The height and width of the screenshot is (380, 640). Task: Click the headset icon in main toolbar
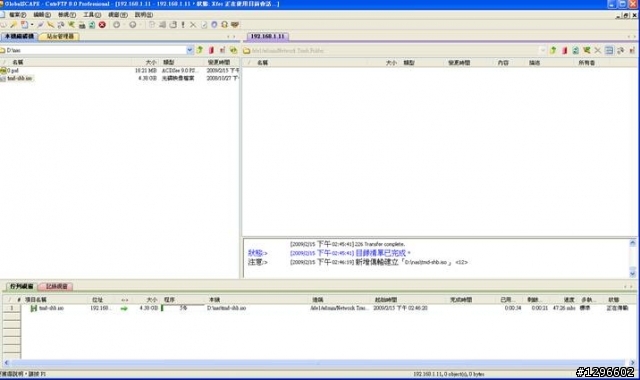pyautogui.click(x=224, y=25)
